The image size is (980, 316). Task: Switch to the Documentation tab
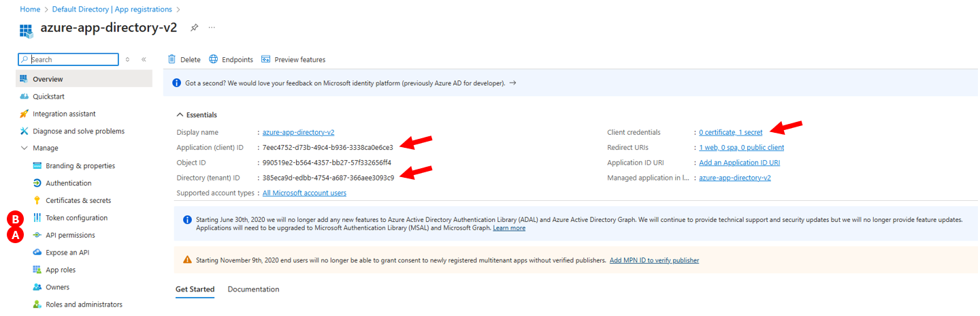pyautogui.click(x=253, y=289)
